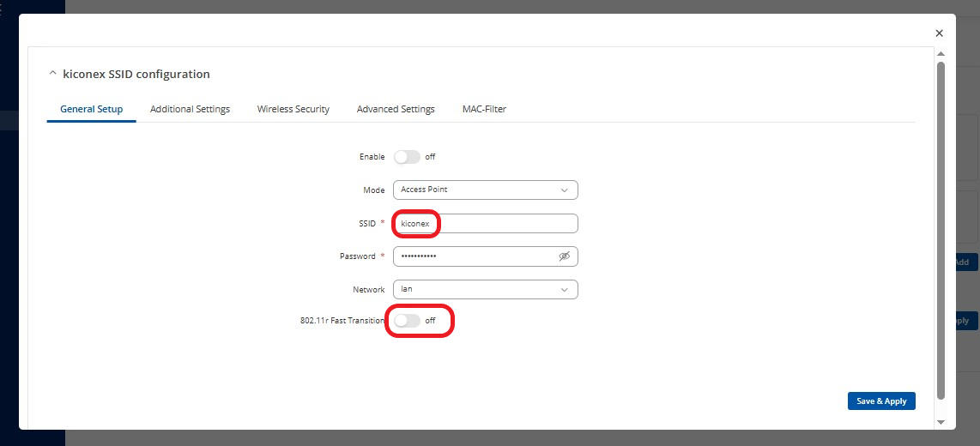Go to the Wireless Security tab
Screen dimensions: 980x446
click(x=293, y=110)
